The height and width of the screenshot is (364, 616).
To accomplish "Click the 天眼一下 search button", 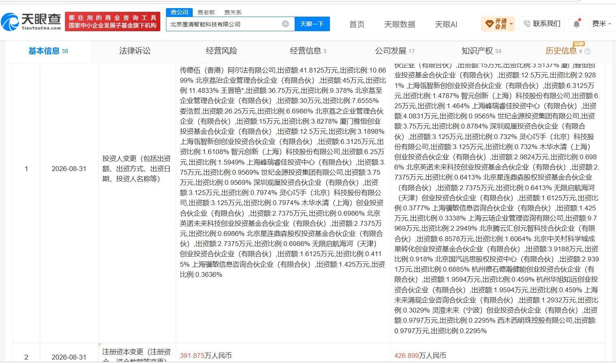I will (312, 24).
